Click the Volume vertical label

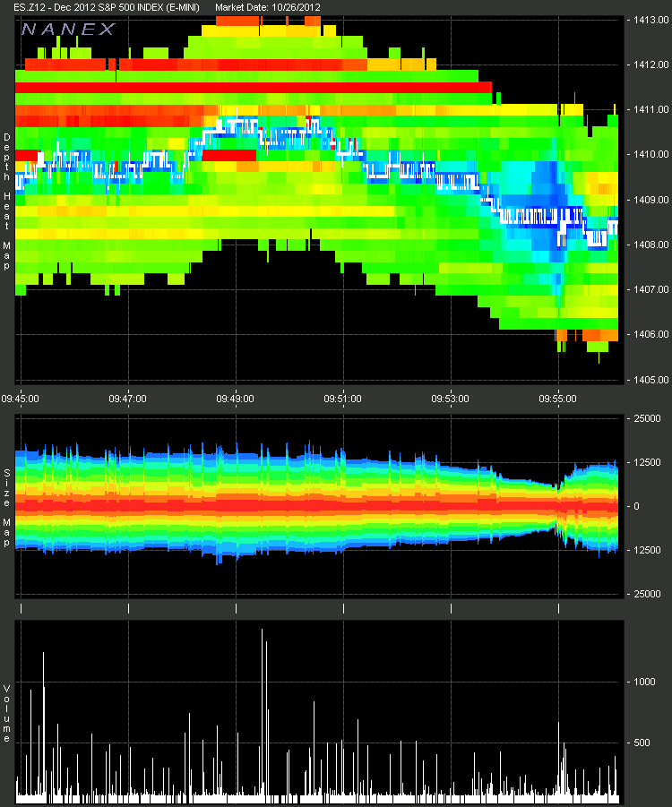point(6,713)
